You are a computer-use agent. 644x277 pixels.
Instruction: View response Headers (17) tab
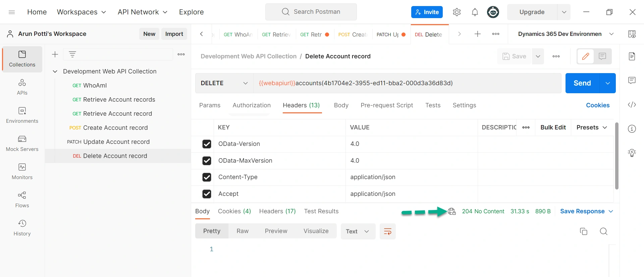coord(277,211)
